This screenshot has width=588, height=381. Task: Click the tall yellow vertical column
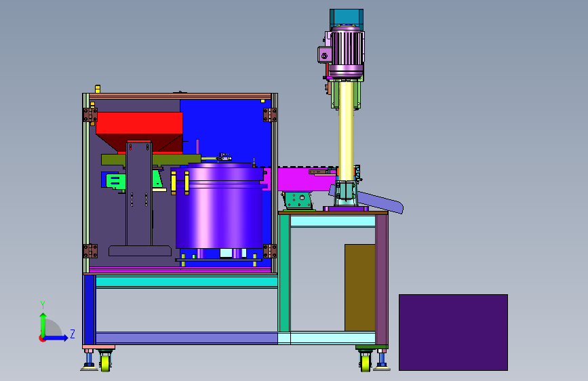pos(346,130)
